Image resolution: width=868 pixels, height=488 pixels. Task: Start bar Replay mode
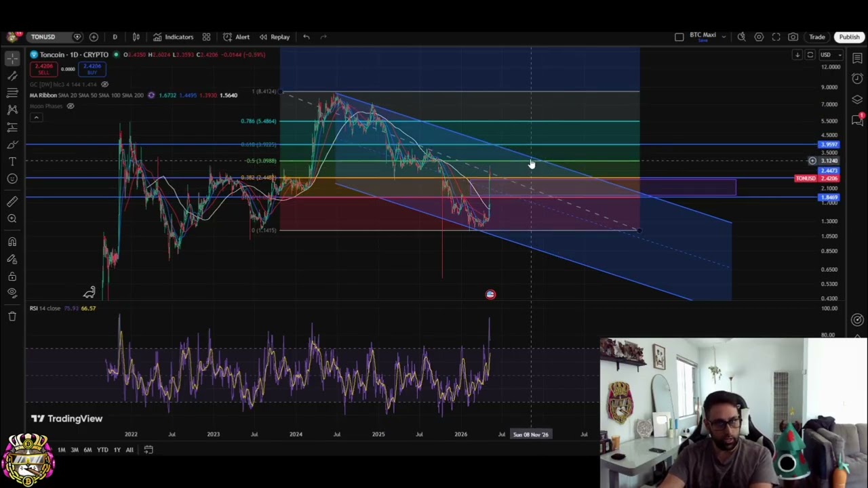(275, 37)
